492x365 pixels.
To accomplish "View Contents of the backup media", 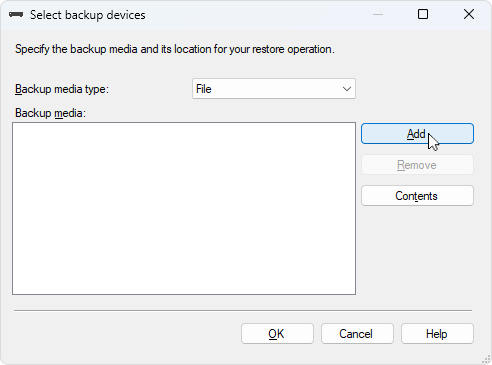I will 417,196.
